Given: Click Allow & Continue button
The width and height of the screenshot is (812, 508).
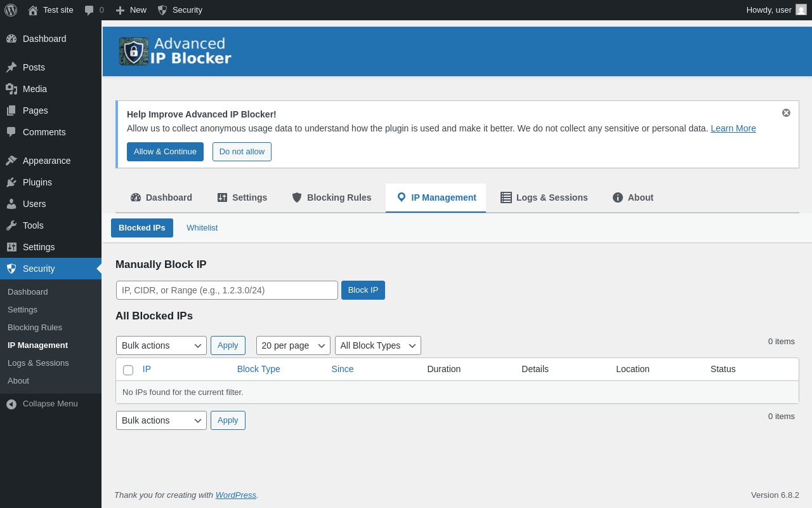Looking at the screenshot, I should [x=165, y=152].
